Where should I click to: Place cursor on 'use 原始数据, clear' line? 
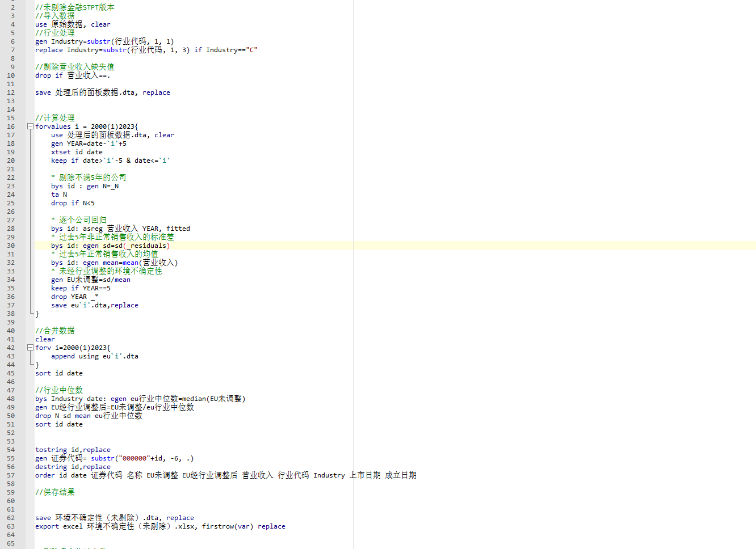click(x=73, y=24)
